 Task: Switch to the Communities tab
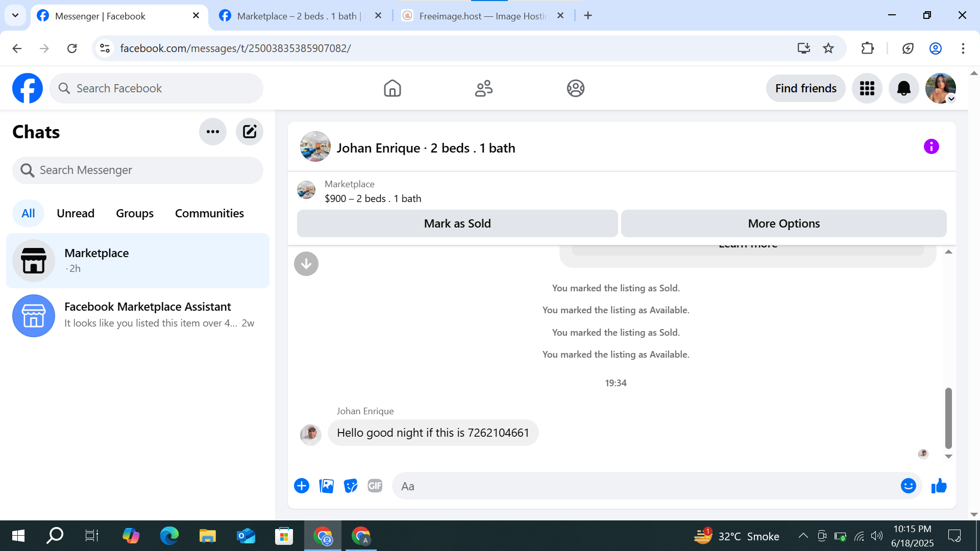pos(209,213)
